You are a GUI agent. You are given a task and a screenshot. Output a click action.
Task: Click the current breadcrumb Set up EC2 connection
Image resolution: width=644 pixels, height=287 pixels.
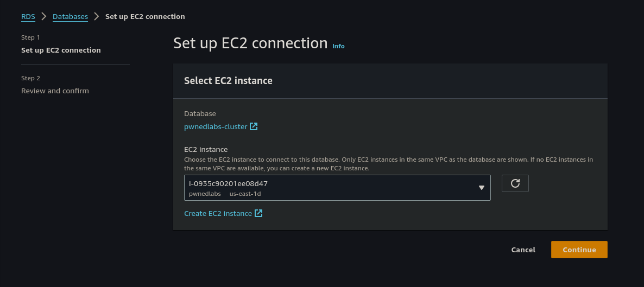145,16
